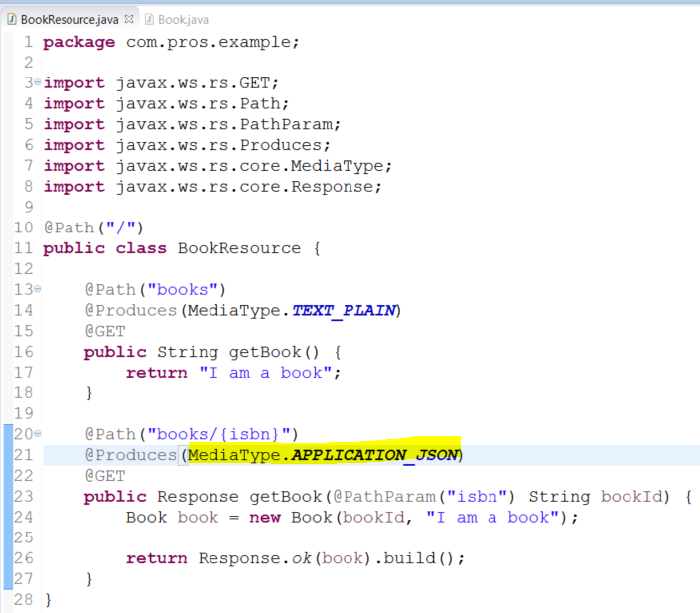This screenshot has height=613, width=700.
Task: Click line number 11 in gutter
Action: pyautogui.click(x=23, y=248)
